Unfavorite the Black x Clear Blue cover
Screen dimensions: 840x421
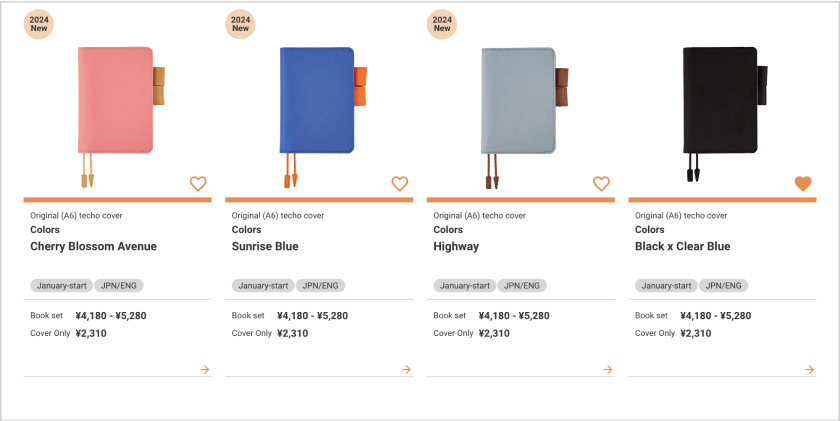803,183
